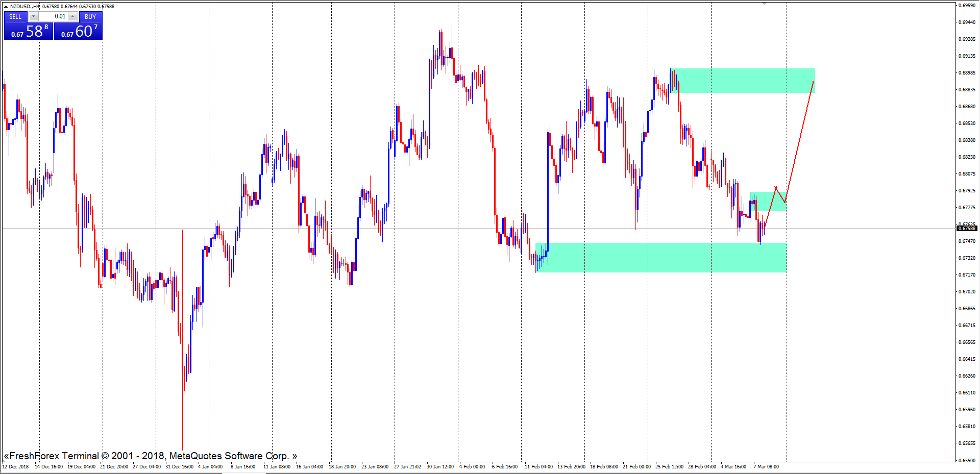Click the 31 Dec 16:00 time label

point(179,467)
